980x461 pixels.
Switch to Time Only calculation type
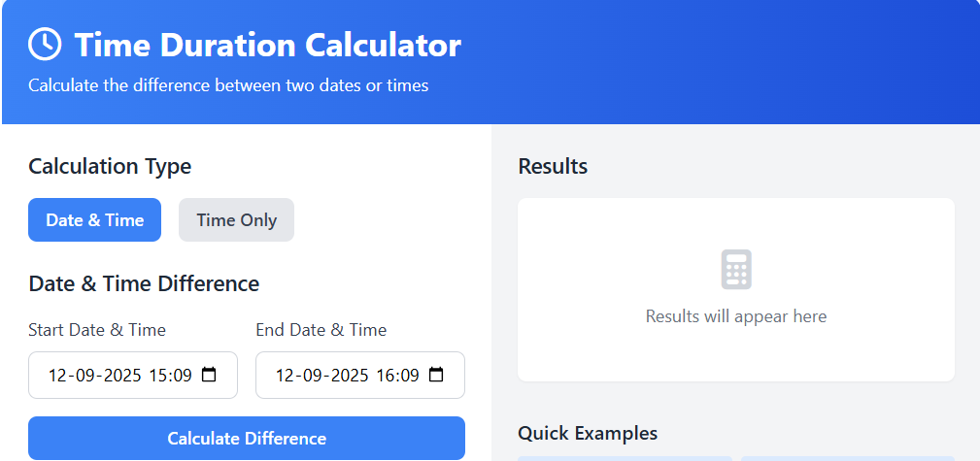pos(236,220)
